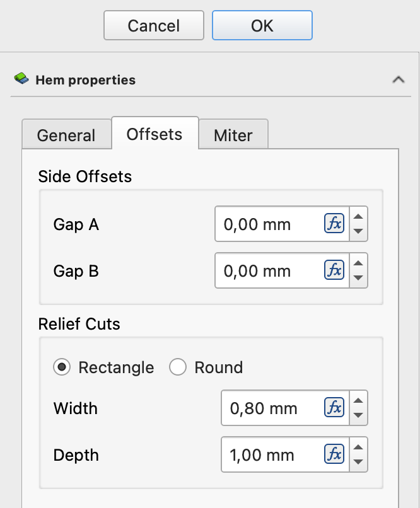Select the Round relief cut option
Viewport: 420px width, 508px height.
pos(178,367)
